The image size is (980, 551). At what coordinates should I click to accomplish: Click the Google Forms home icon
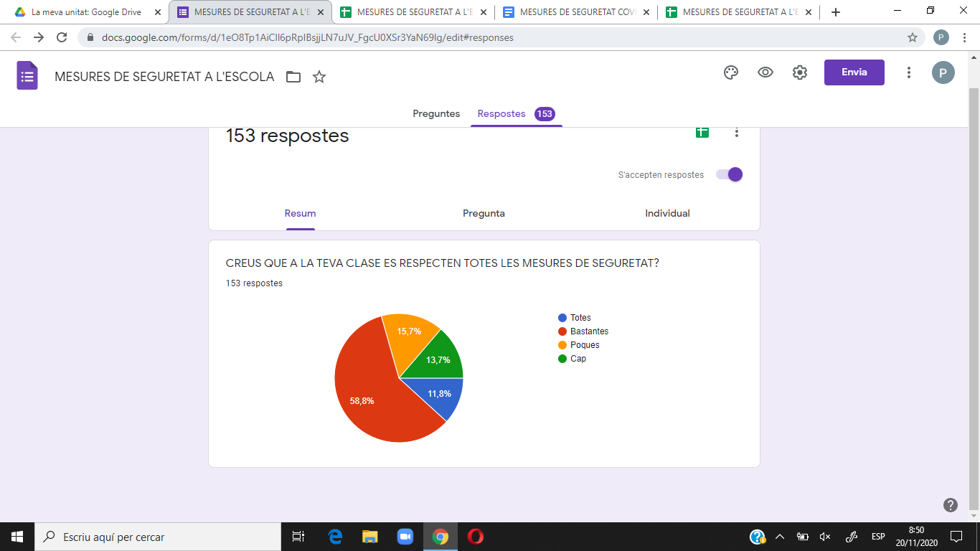coord(27,76)
